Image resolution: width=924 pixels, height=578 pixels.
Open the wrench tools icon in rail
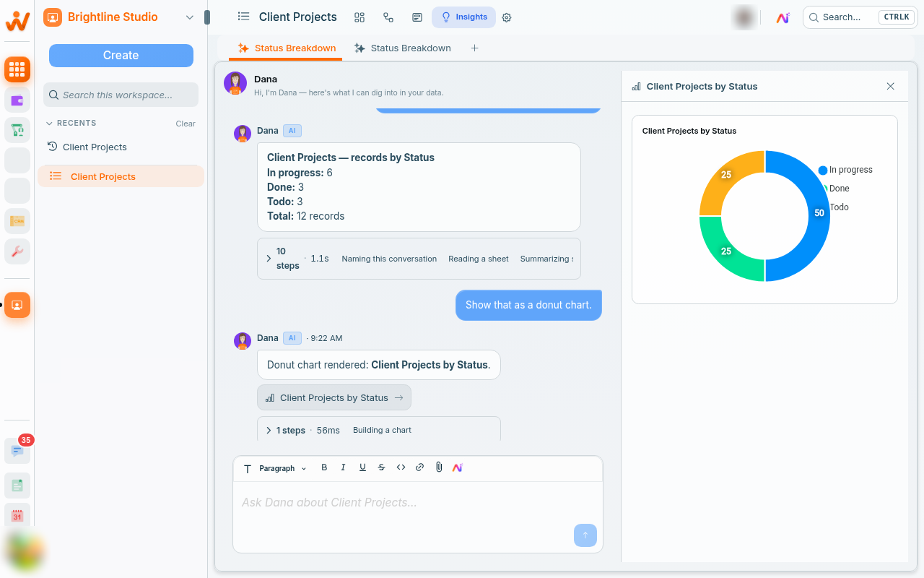click(x=17, y=251)
